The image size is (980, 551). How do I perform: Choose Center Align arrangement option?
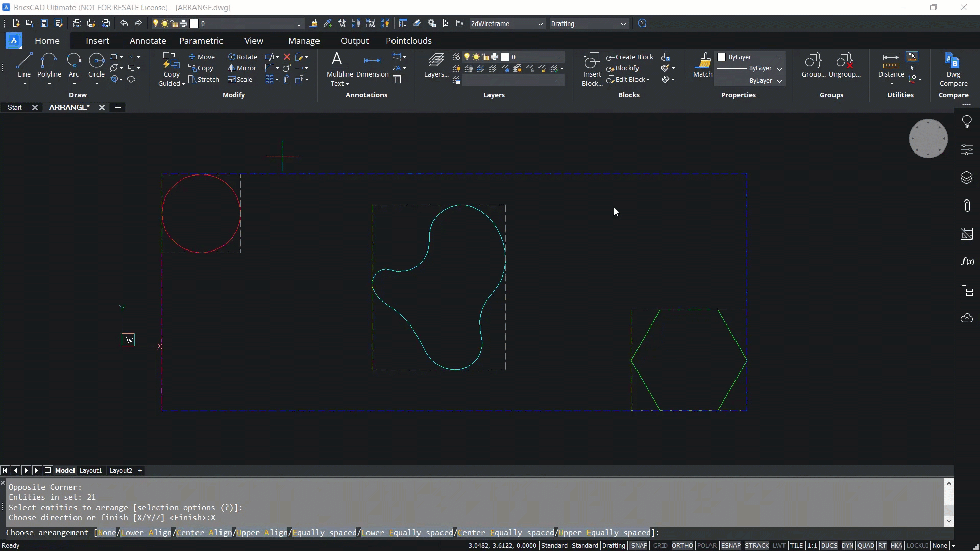coord(204,533)
